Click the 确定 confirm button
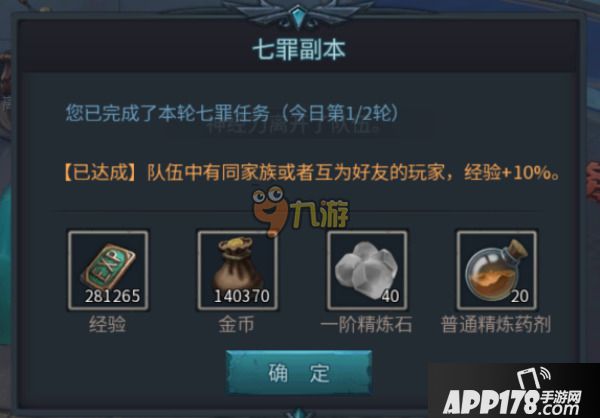Screen dimensions: 600x418 pos(298,372)
